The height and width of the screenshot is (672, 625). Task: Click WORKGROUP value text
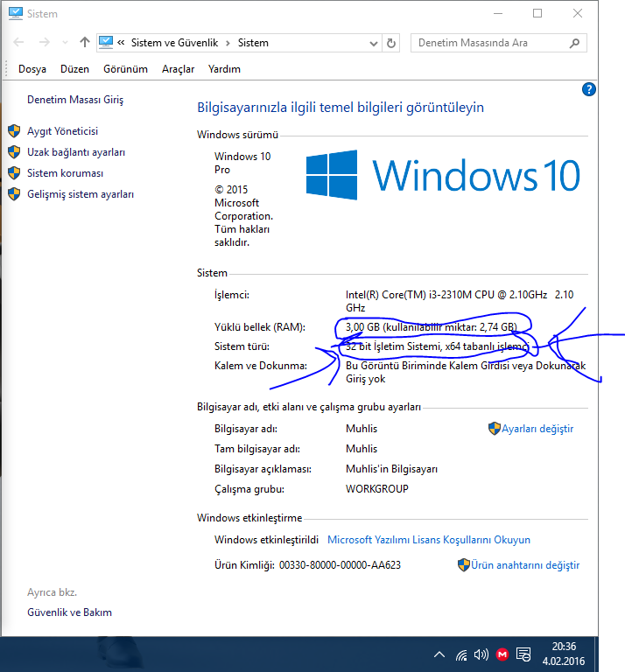(377, 489)
